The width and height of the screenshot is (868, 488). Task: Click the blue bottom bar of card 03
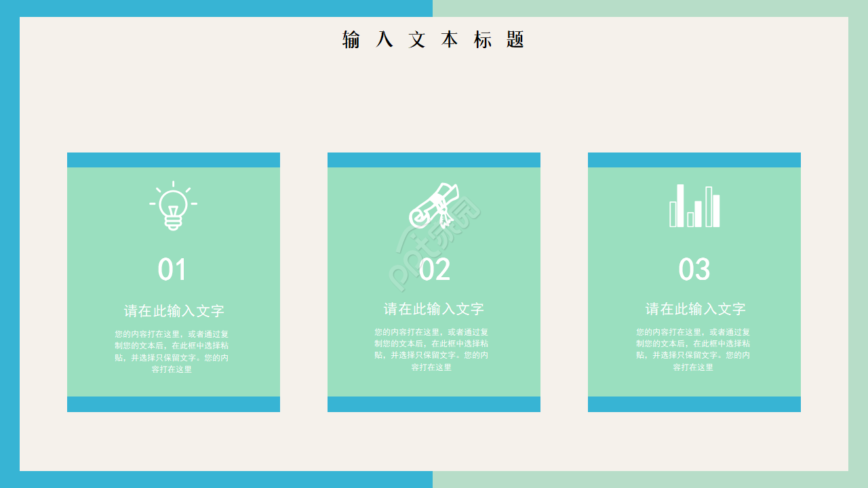[x=694, y=404]
